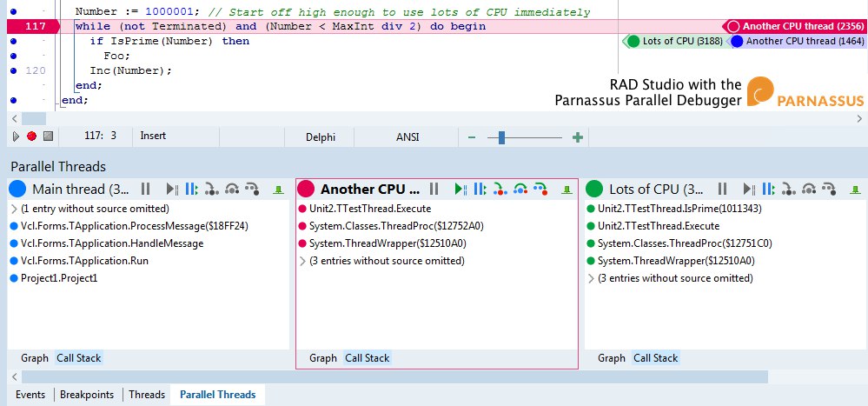Pin the Main thread panel

278,190
